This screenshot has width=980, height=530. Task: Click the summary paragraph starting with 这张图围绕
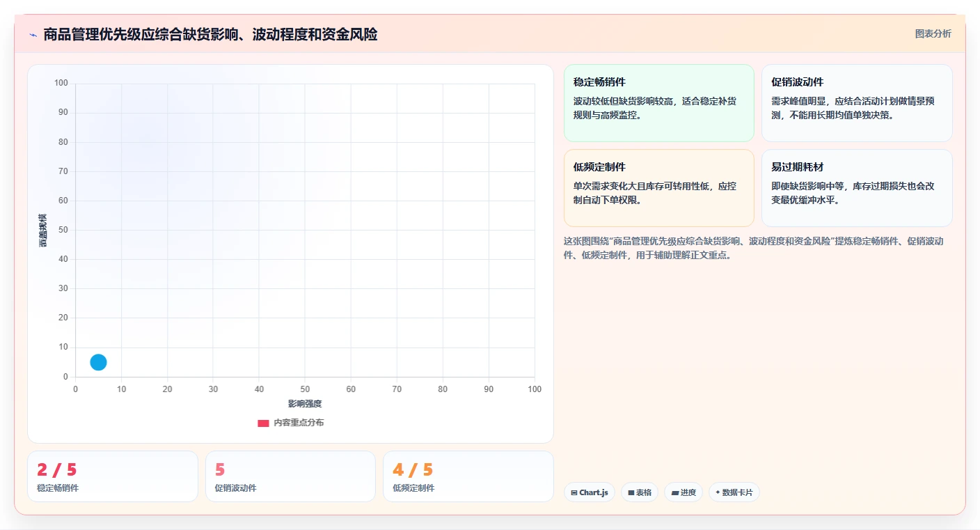click(x=755, y=248)
